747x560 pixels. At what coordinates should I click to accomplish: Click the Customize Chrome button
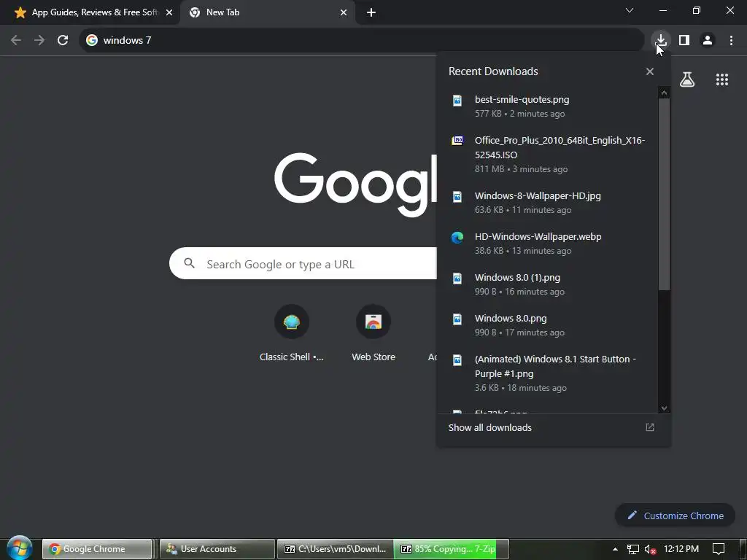tap(675, 516)
